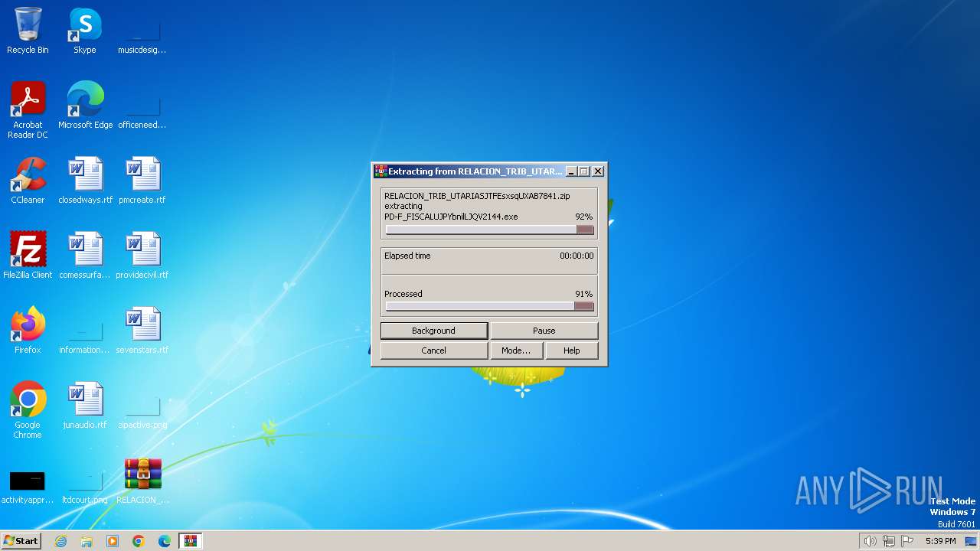
Task: Click the file extraction progress bar
Action: [x=489, y=230]
